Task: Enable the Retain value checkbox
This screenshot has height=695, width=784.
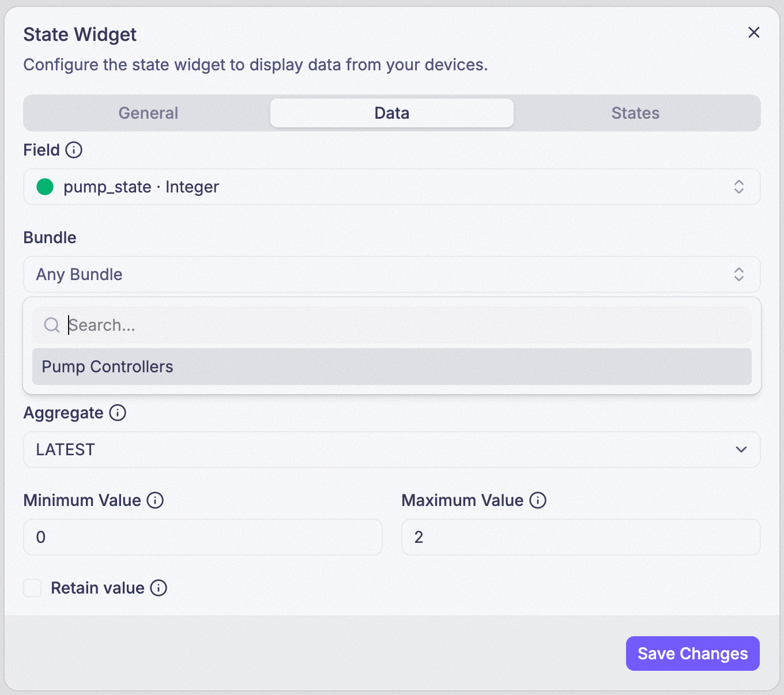Action: pyautogui.click(x=32, y=588)
